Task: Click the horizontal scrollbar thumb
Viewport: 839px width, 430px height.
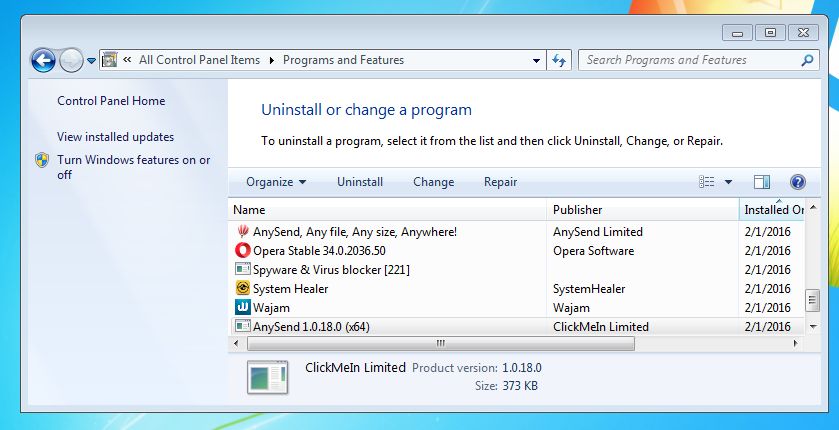Action: [441, 343]
